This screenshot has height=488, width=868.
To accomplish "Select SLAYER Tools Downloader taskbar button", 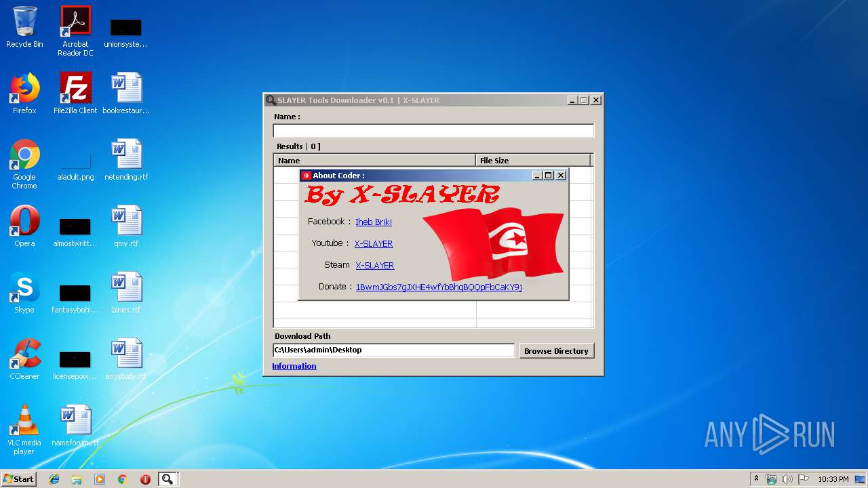I will pyautogui.click(x=168, y=479).
